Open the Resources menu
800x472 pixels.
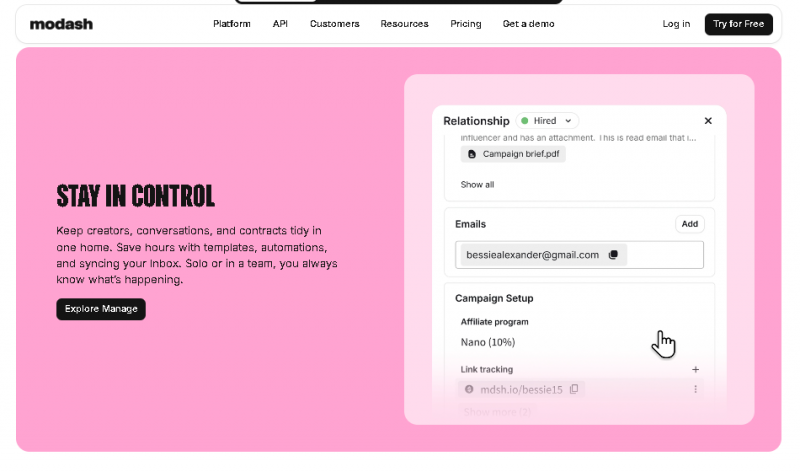click(x=404, y=24)
